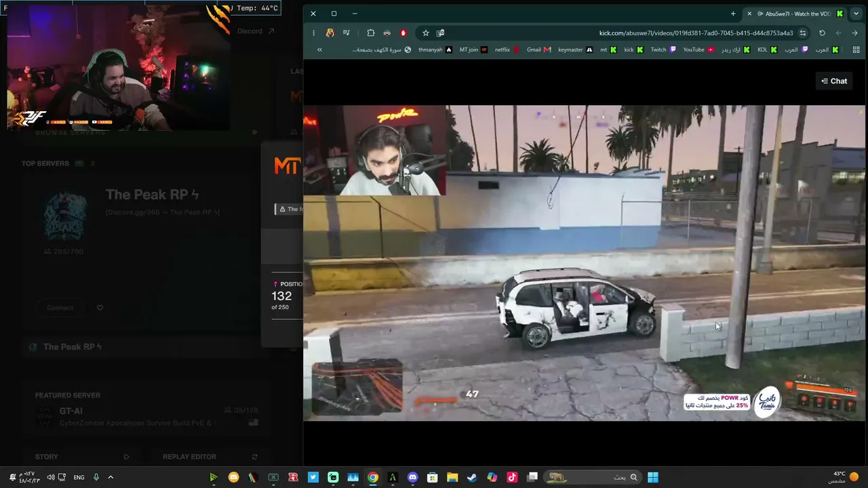Open the kick bookmark

(633, 49)
